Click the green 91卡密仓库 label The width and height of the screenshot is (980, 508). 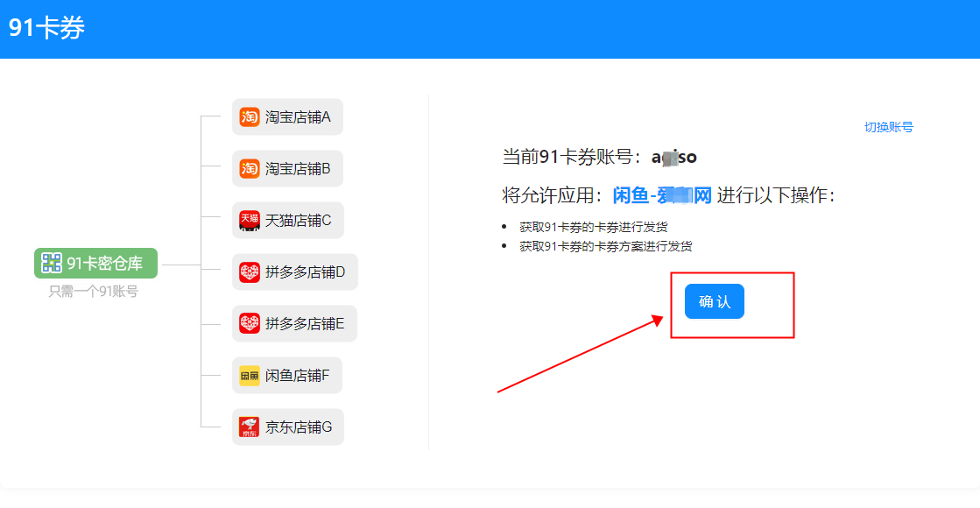click(x=95, y=263)
